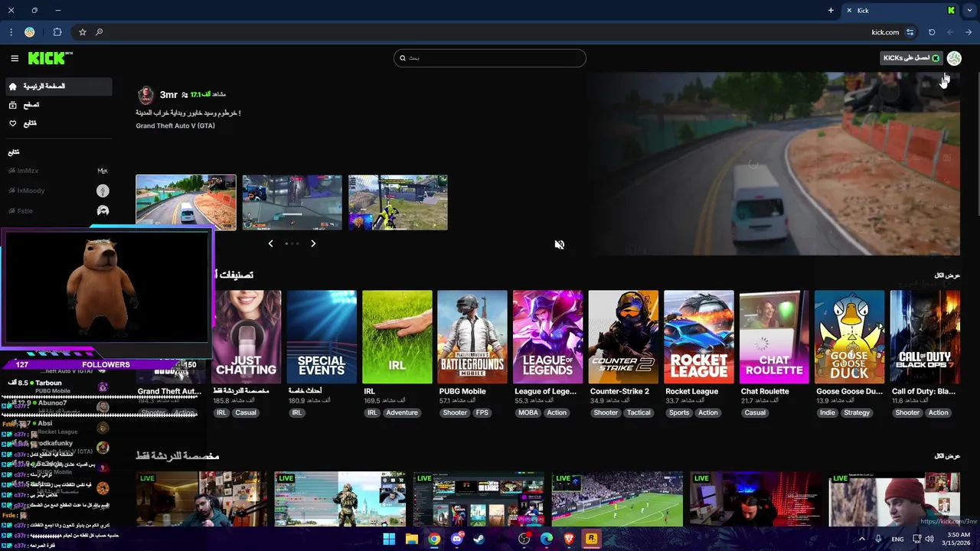View all Just Chatting live streams

click(947, 456)
